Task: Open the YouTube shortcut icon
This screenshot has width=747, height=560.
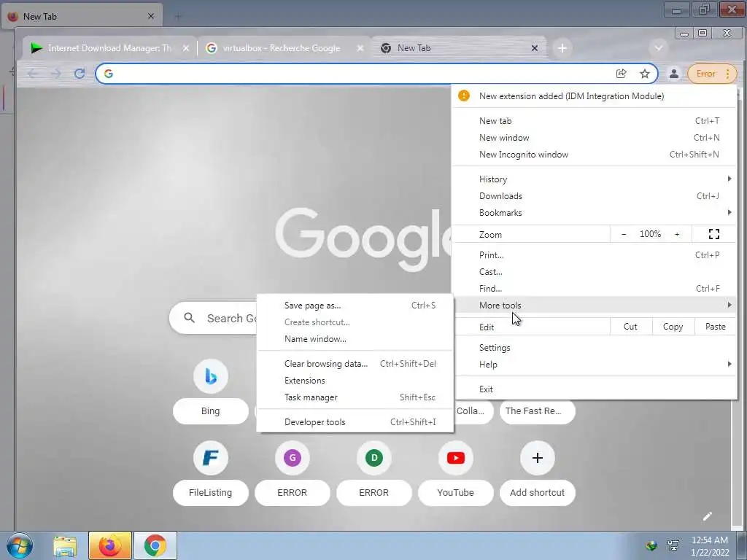Action: [x=455, y=458]
